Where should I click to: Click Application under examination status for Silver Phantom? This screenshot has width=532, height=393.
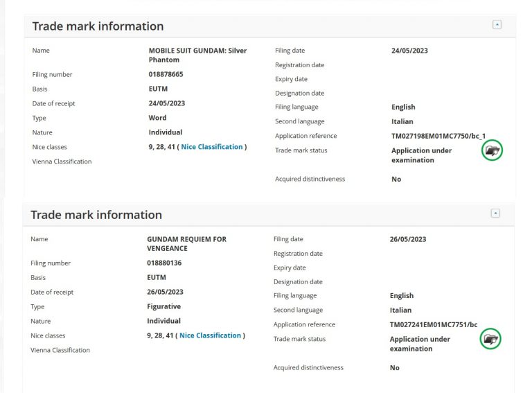(421, 155)
